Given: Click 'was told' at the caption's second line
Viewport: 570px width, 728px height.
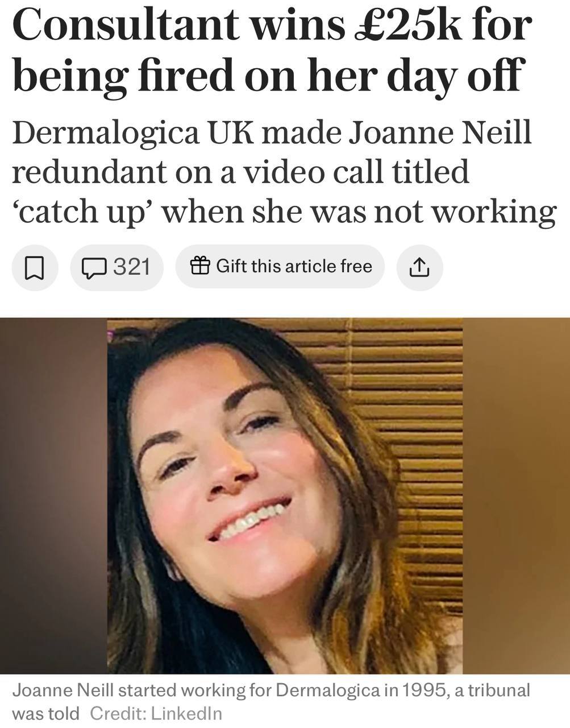Looking at the screenshot, I should 45,713.
